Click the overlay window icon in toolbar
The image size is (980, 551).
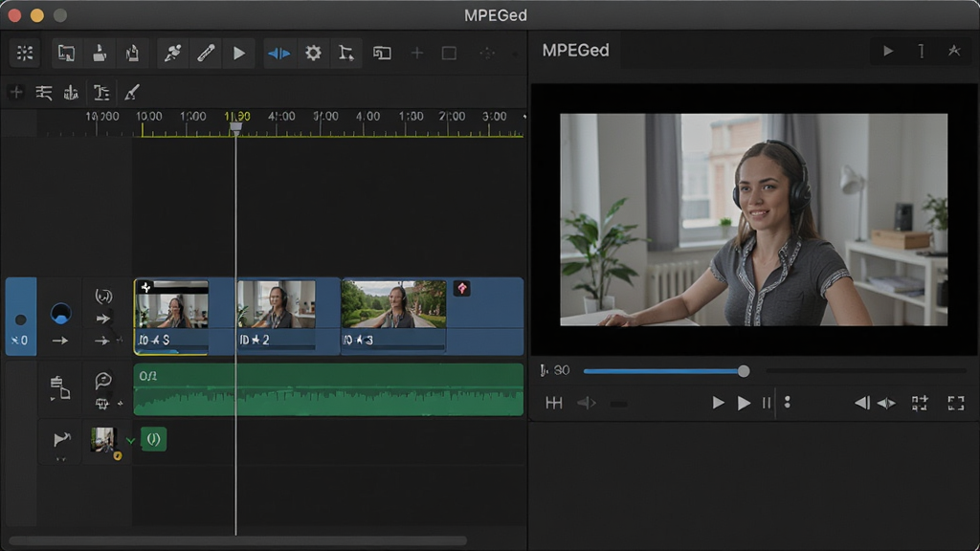click(x=382, y=54)
